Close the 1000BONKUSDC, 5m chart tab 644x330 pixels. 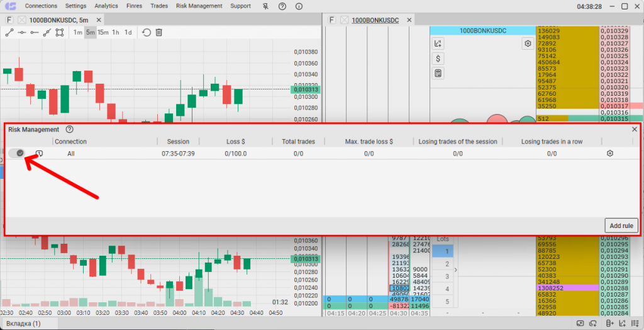(x=99, y=20)
